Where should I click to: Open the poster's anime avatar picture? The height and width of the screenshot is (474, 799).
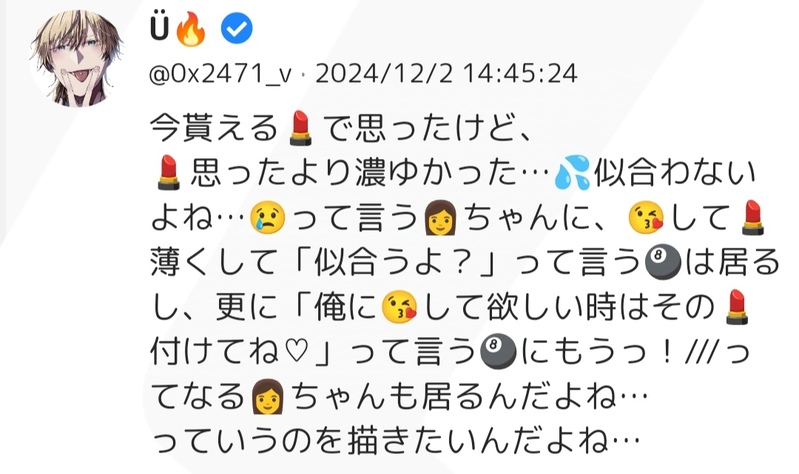click(77, 58)
